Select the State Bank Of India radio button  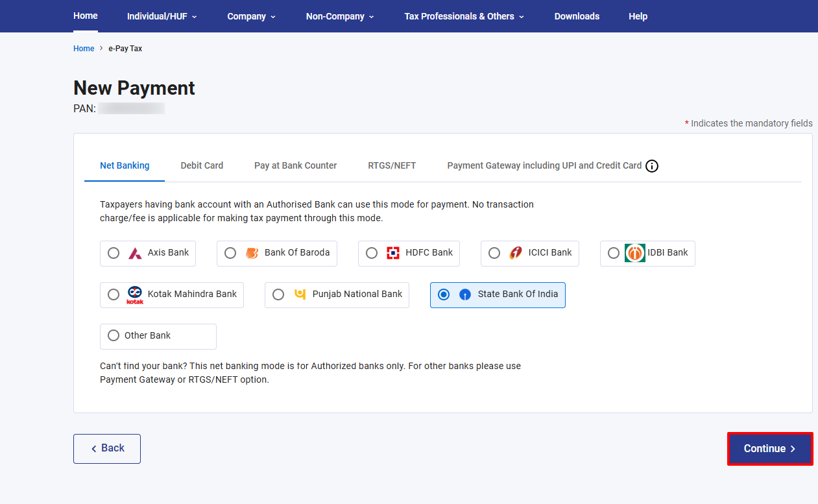[444, 294]
